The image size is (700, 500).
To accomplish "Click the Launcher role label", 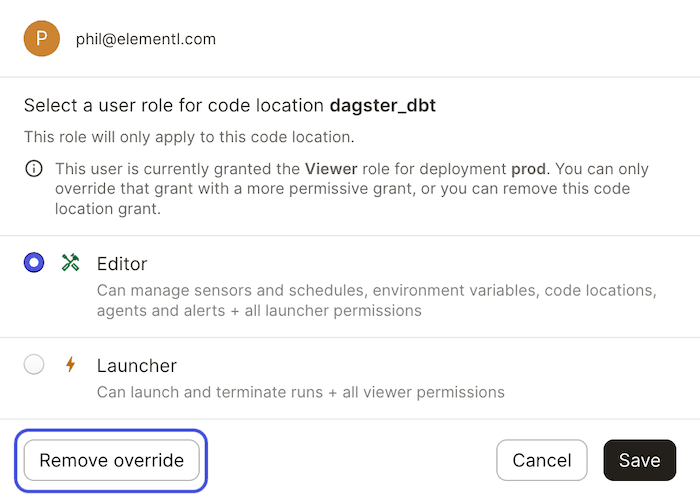I will pos(137,366).
